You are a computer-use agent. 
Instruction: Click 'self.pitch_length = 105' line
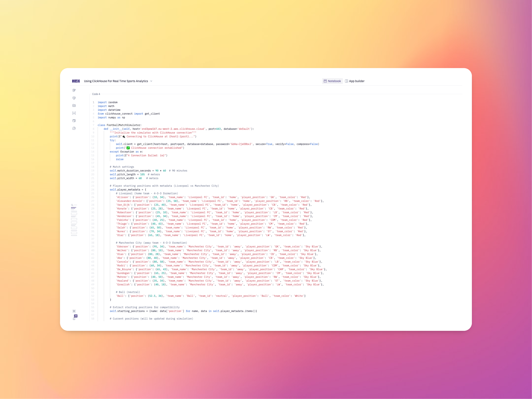pyautogui.click(x=135, y=175)
